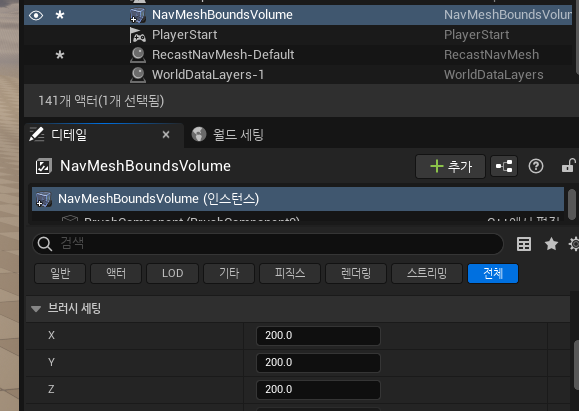The image size is (579, 411).
Task: Click the RecastNavMesh type label
Action: [x=491, y=55]
